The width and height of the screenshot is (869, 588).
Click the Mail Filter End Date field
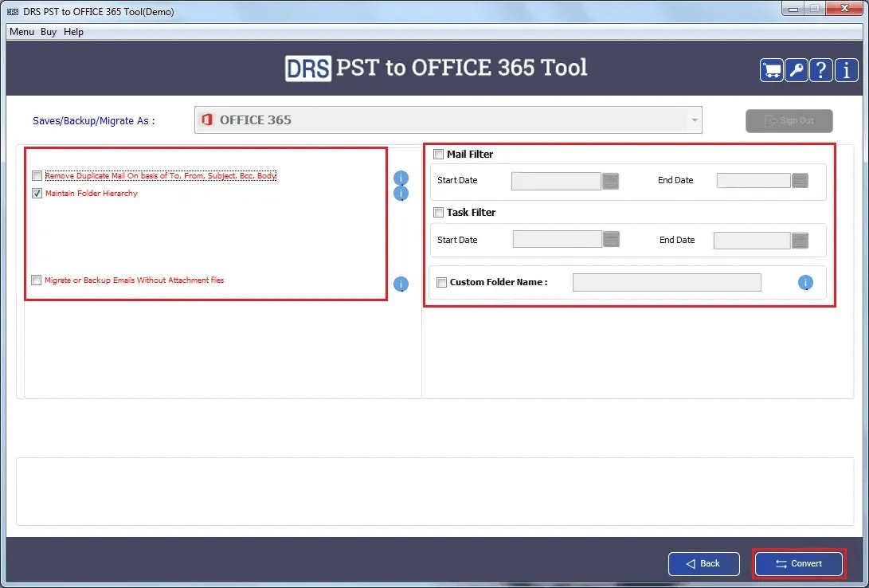click(754, 180)
